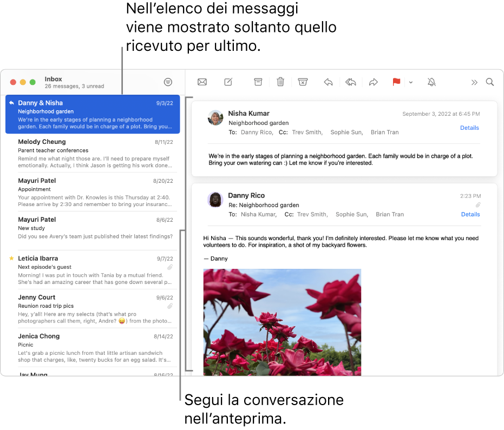Click Danny Rico's avatar image
Screen dimensions: 504x430
215,200
